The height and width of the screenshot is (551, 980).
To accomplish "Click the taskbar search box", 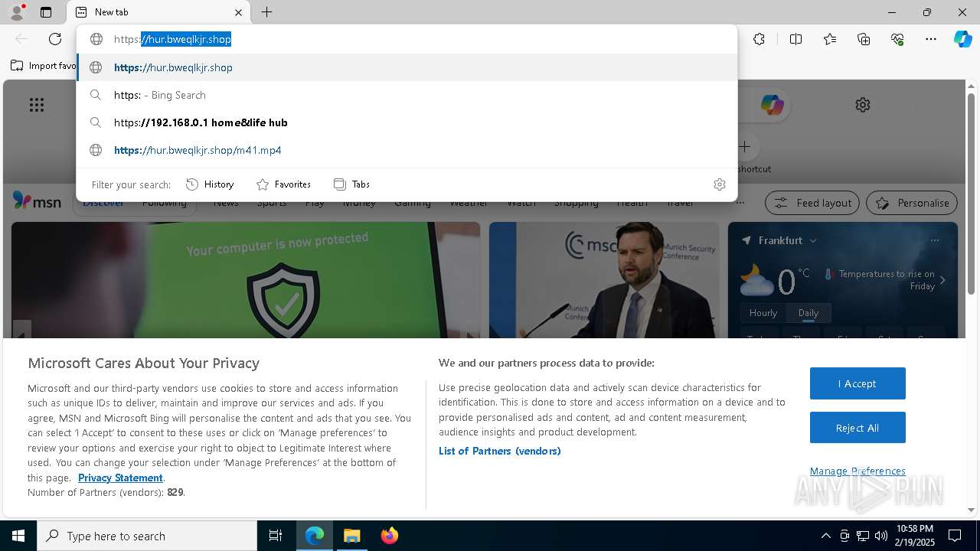I will (x=147, y=536).
